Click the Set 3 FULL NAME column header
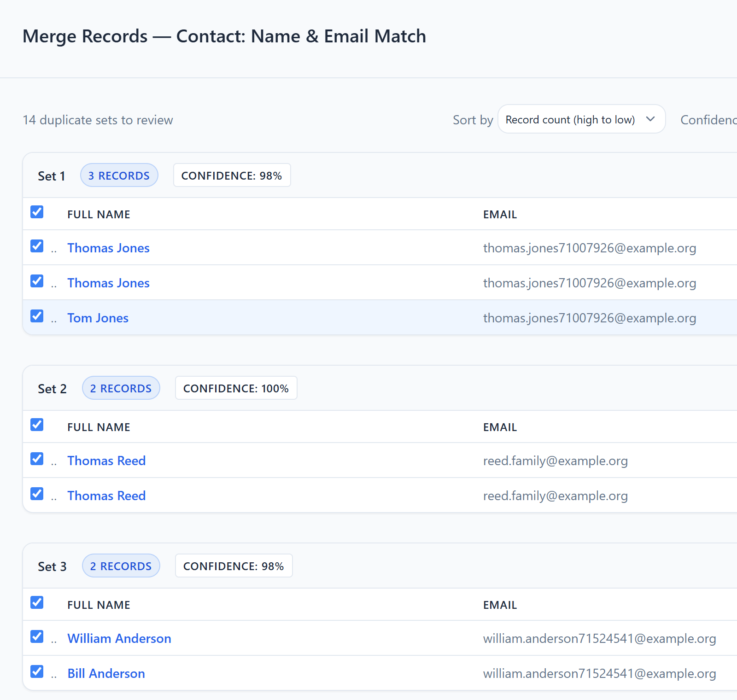Screen dimensions: 737x700 tap(99, 605)
